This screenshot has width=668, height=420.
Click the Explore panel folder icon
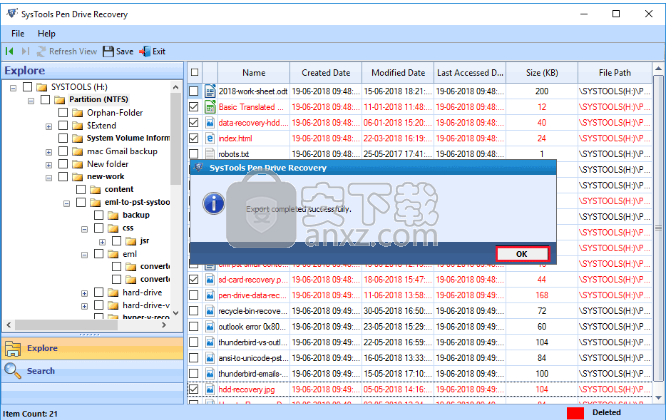(13, 348)
